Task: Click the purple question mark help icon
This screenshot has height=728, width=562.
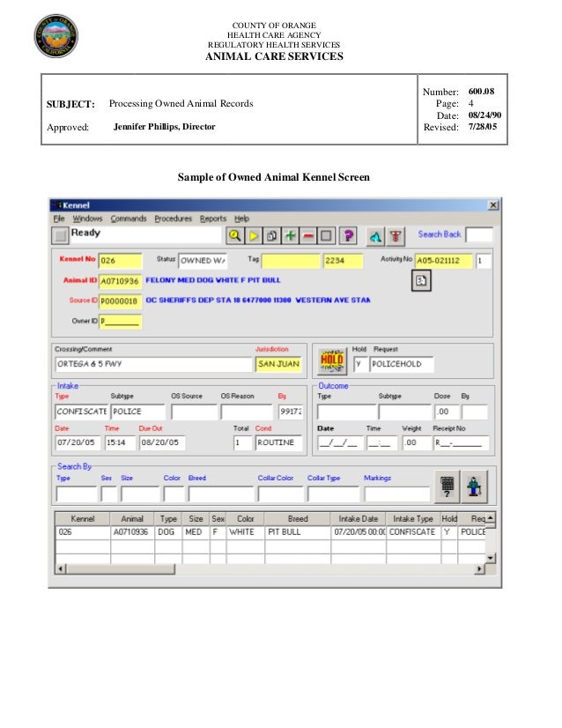Action: (x=348, y=236)
